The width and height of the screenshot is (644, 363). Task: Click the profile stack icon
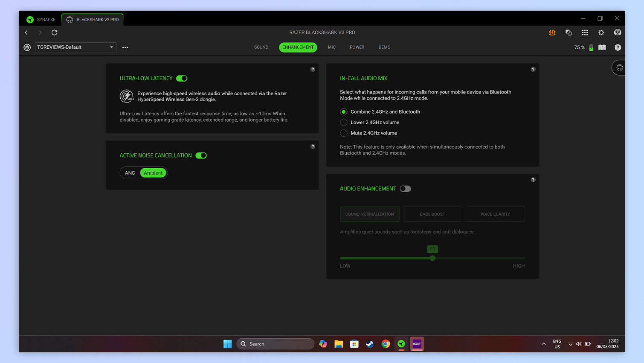point(27,47)
